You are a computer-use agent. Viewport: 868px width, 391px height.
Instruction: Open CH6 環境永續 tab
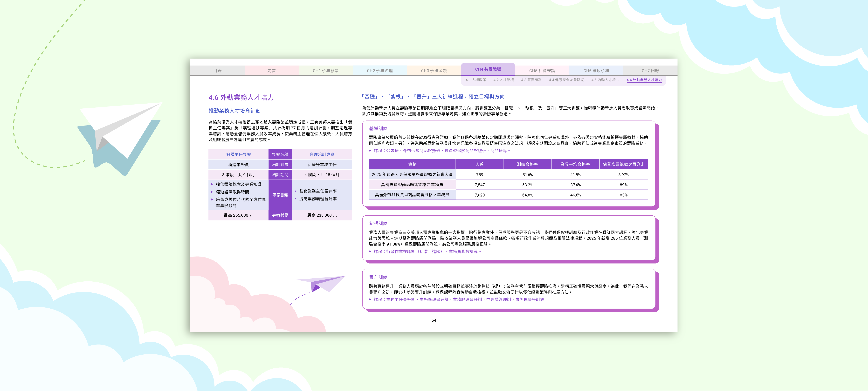pos(596,71)
